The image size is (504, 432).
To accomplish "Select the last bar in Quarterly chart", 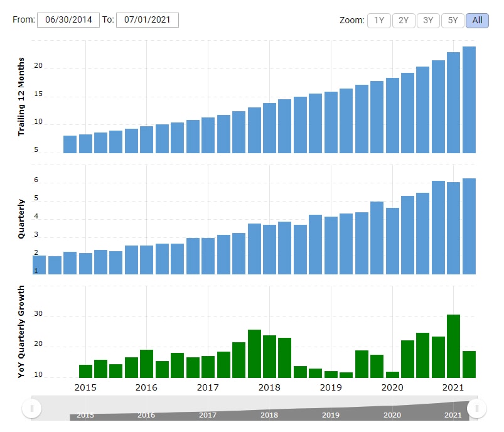I will pos(469,227).
